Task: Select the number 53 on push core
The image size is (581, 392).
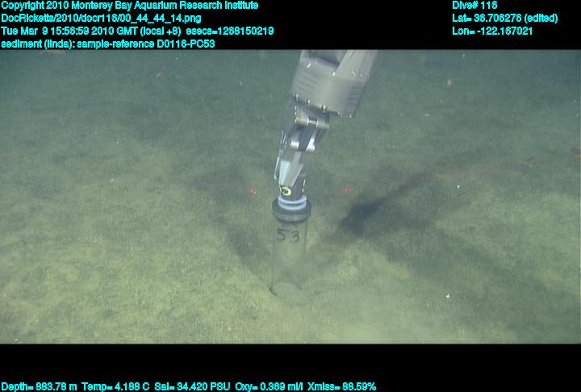Action: (287, 236)
